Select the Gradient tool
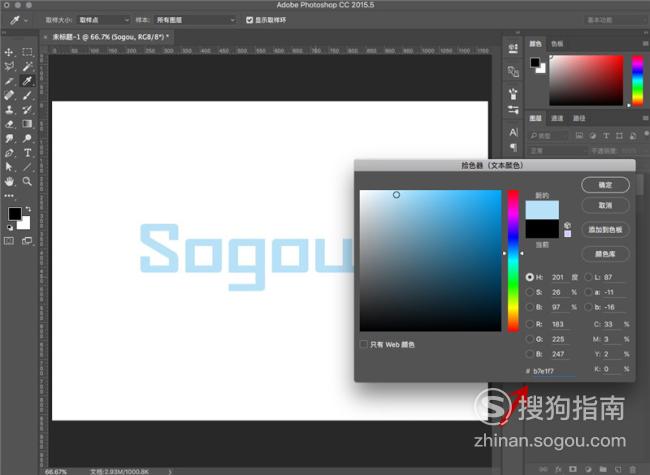The image size is (650, 475). pos(27,124)
